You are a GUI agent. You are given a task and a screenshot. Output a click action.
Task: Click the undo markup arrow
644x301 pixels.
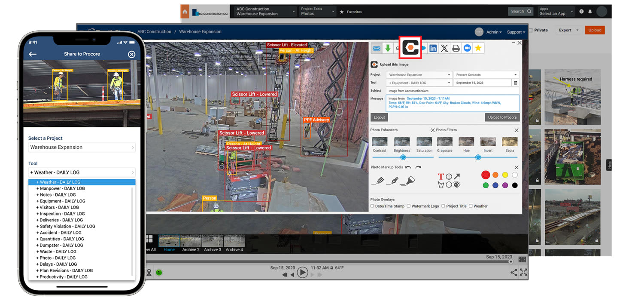408,167
